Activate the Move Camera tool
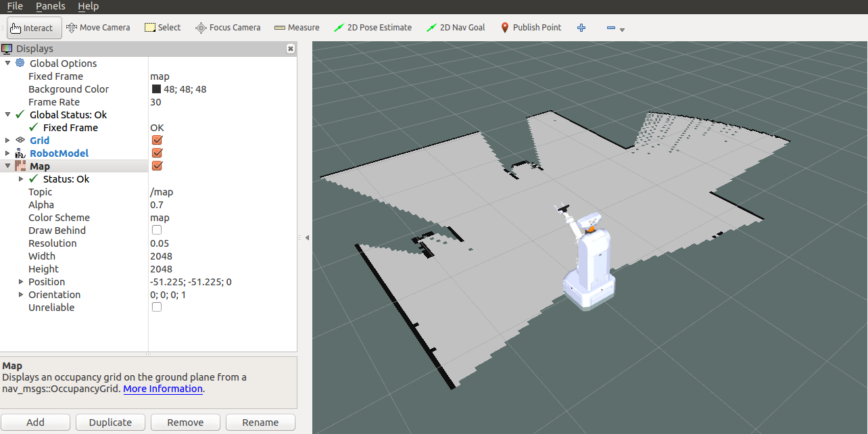The height and width of the screenshot is (434, 868). click(x=98, y=28)
